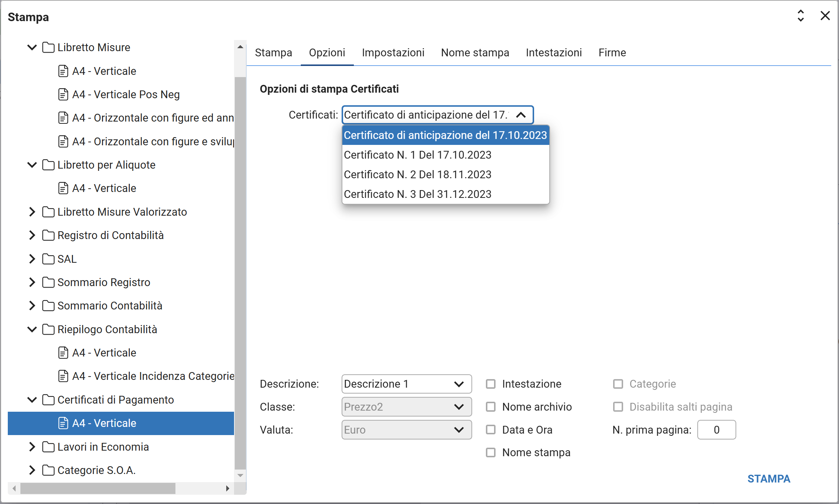Click document icon of A4 - Verticale Incidenza Categorie
This screenshot has width=839, height=504.
63,376
